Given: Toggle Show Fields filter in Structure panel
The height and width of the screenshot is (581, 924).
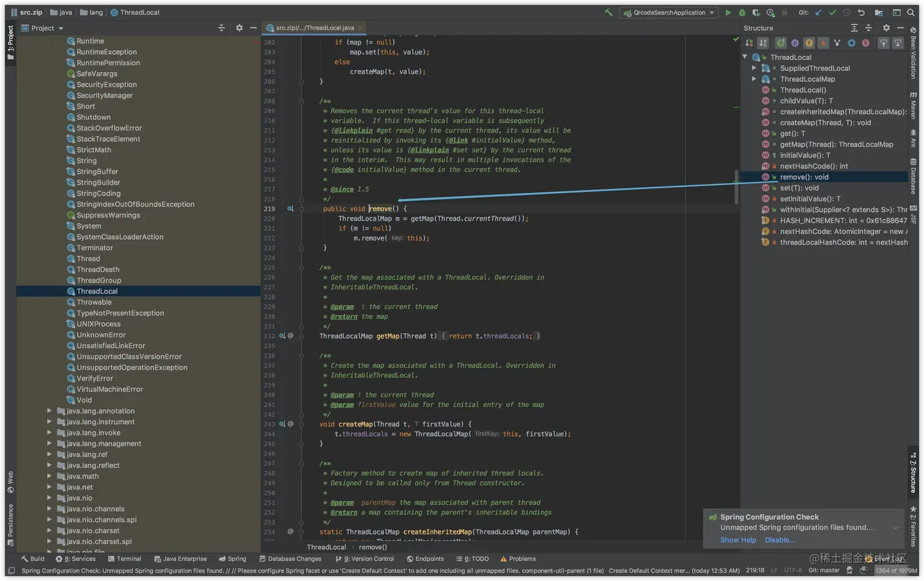Looking at the screenshot, I should (809, 43).
